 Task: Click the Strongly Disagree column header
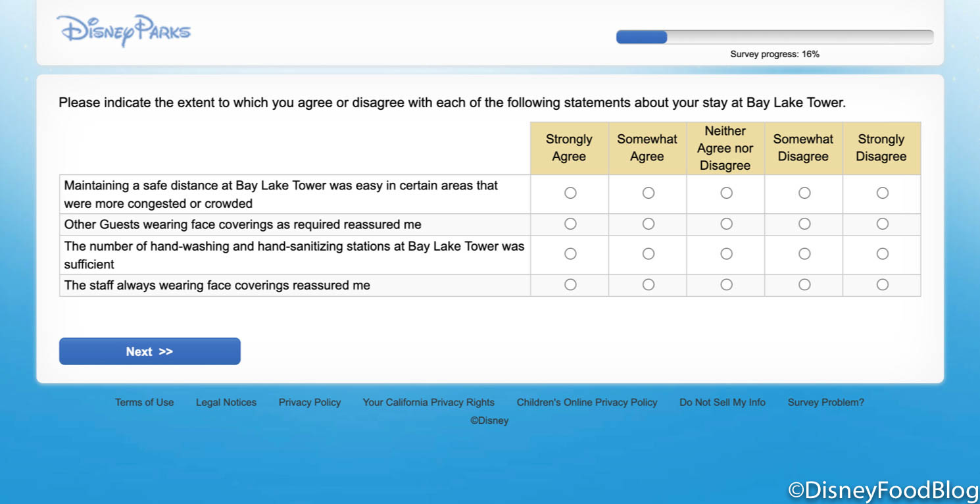click(881, 148)
